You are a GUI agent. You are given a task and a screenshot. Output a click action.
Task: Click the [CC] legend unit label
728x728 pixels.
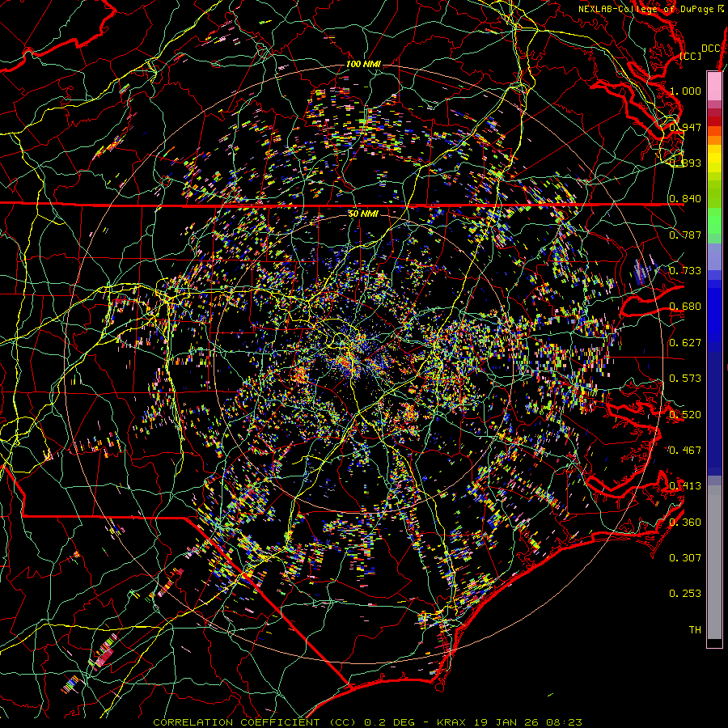point(691,56)
